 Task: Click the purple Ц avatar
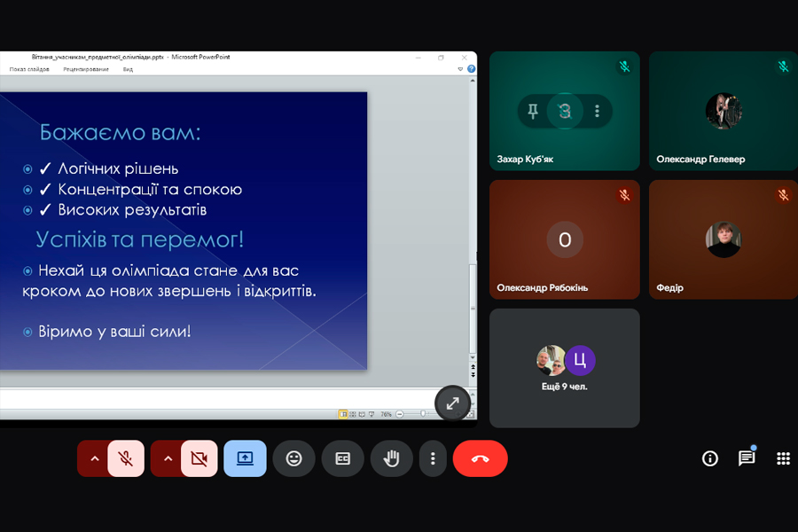(x=580, y=361)
